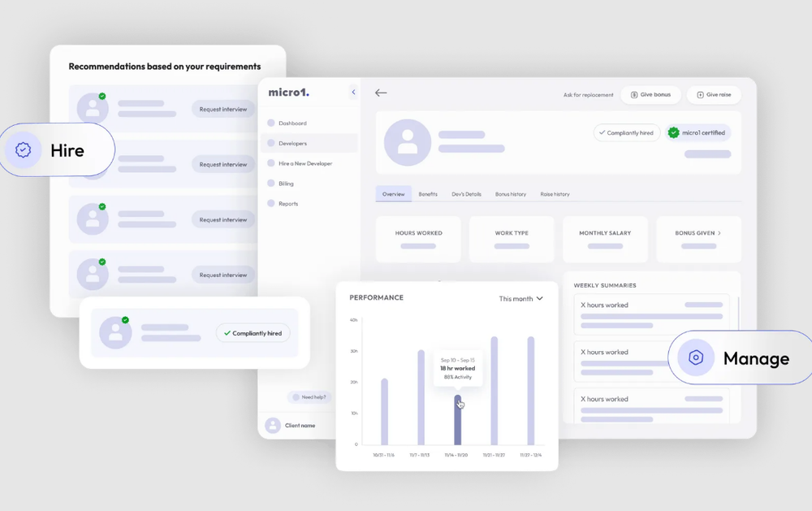Click the micro1 certified green check icon
Viewport: 812px width, 511px height.
673,132
